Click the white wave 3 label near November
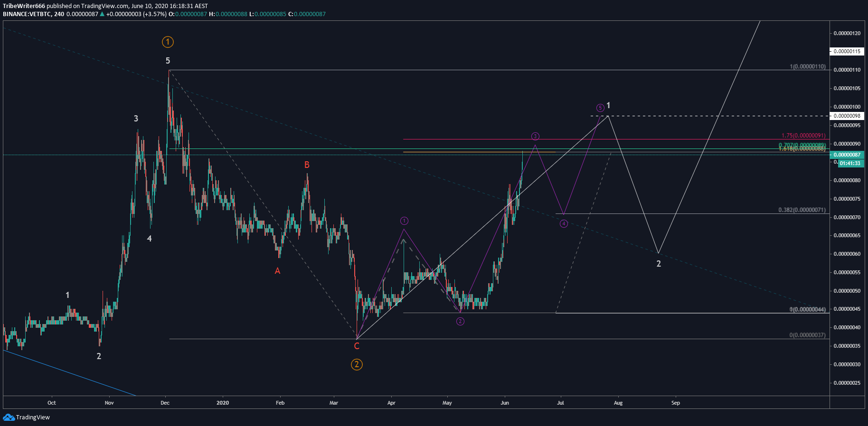 tap(136, 119)
